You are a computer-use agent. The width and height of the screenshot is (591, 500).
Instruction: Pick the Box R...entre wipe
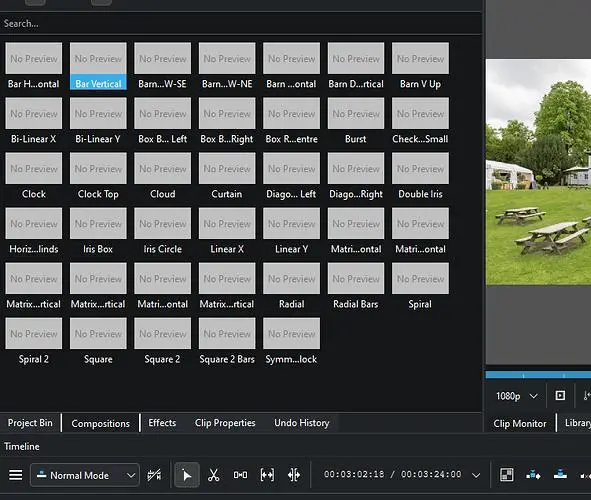tap(291, 121)
